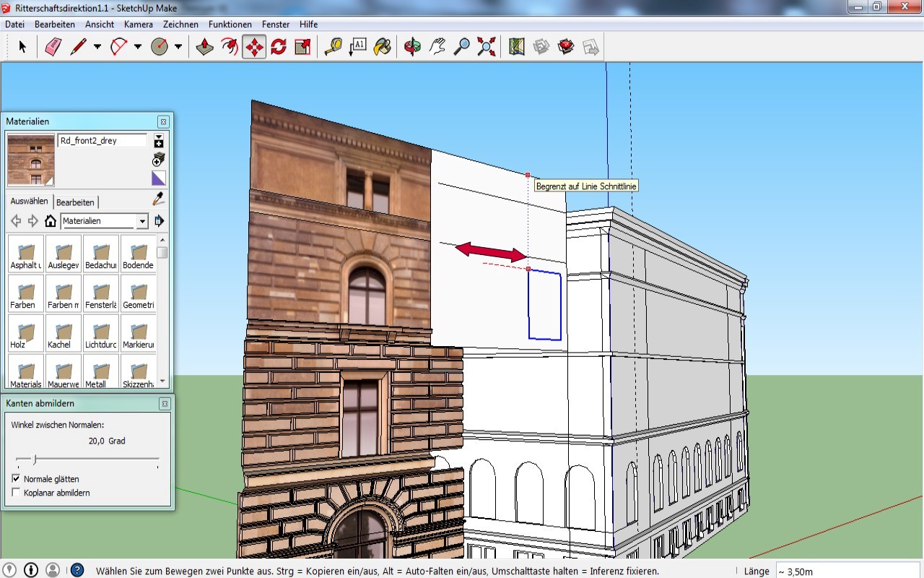924x578 pixels.
Task: Pick the eyedropper sample paint tool
Action: click(158, 199)
